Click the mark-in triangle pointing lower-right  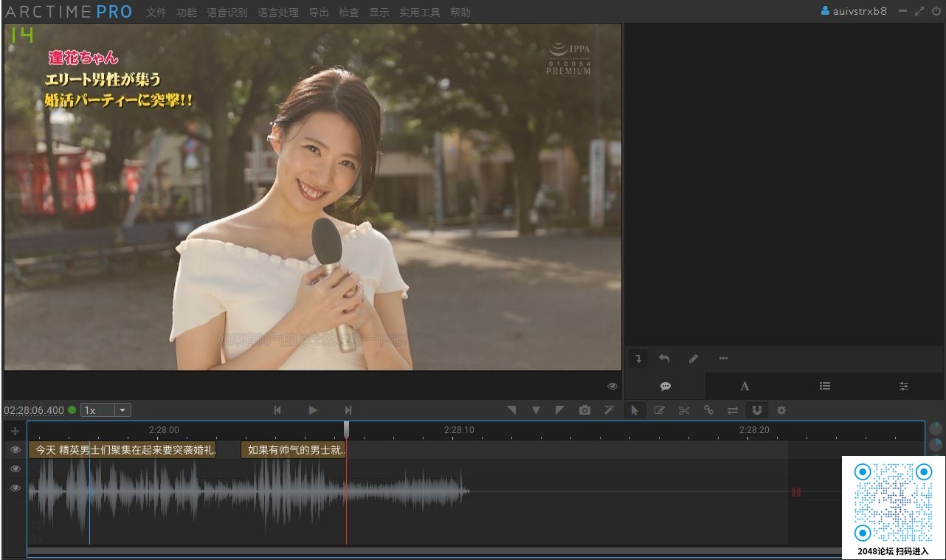(511, 410)
